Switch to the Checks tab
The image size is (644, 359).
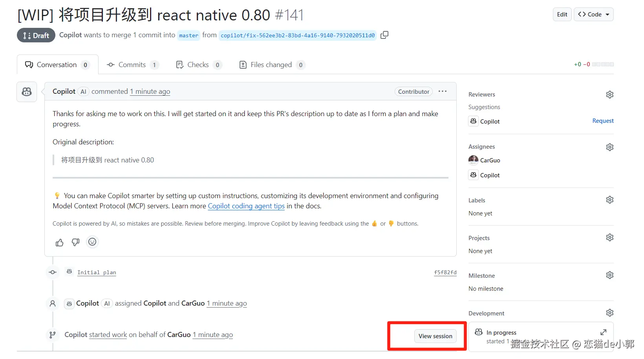[199, 65]
